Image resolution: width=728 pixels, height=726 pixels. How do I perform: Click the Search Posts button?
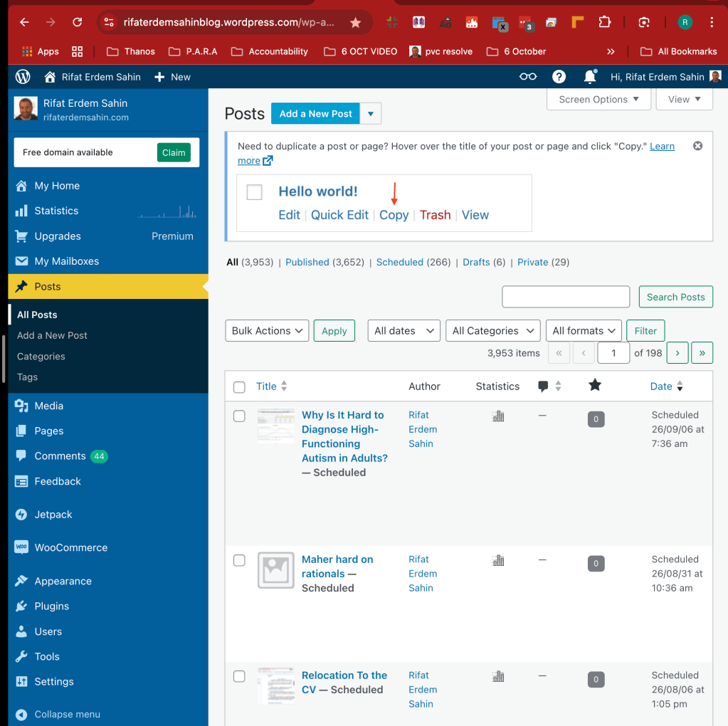(675, 297)
